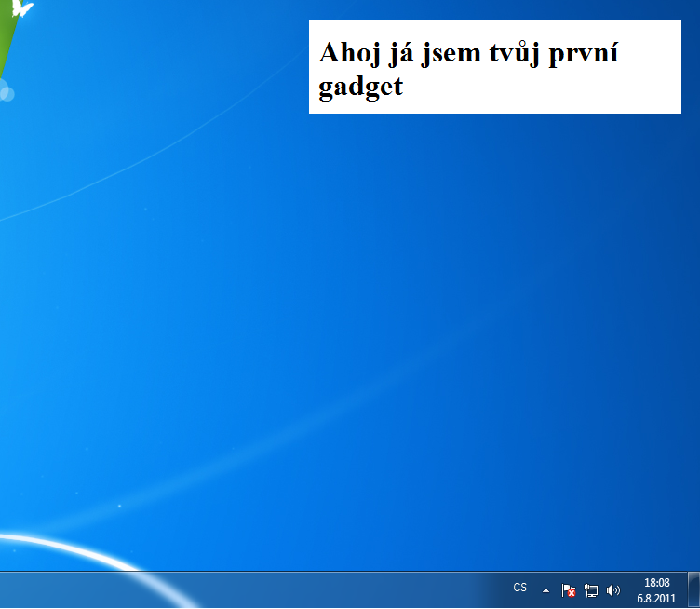Open the CS input language indicator
The width and height of the screenshot is (700, 609).
pyautogui.click(x=520, y=588)
